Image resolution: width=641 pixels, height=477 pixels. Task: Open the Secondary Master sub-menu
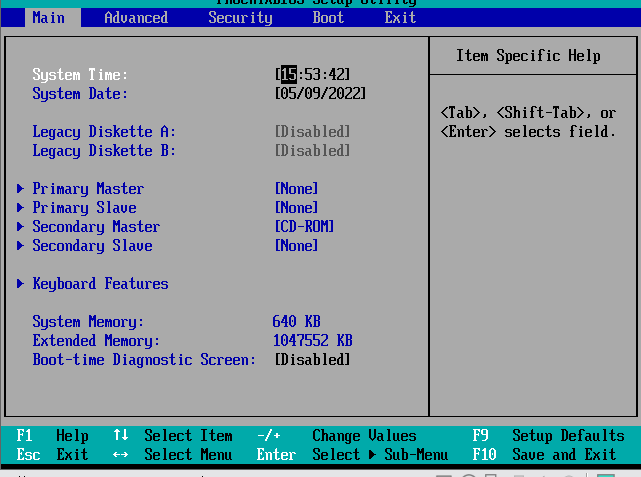pos(96,227)
